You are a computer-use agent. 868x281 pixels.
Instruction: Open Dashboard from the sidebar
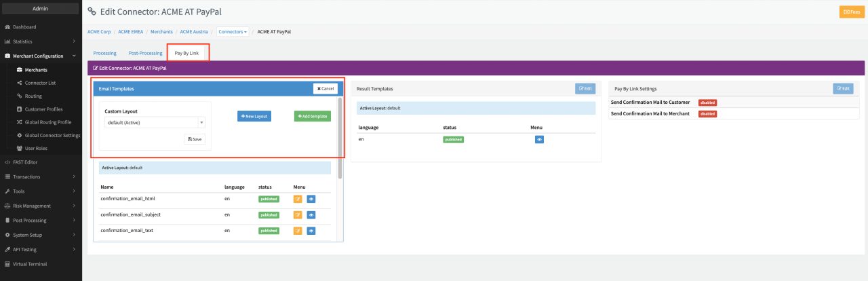tap(24, 26)
